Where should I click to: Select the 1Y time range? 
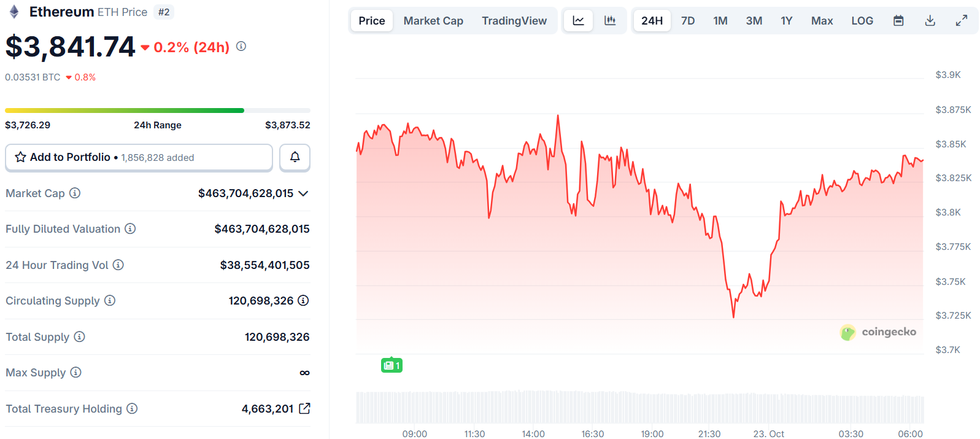(x=786, y=21)
